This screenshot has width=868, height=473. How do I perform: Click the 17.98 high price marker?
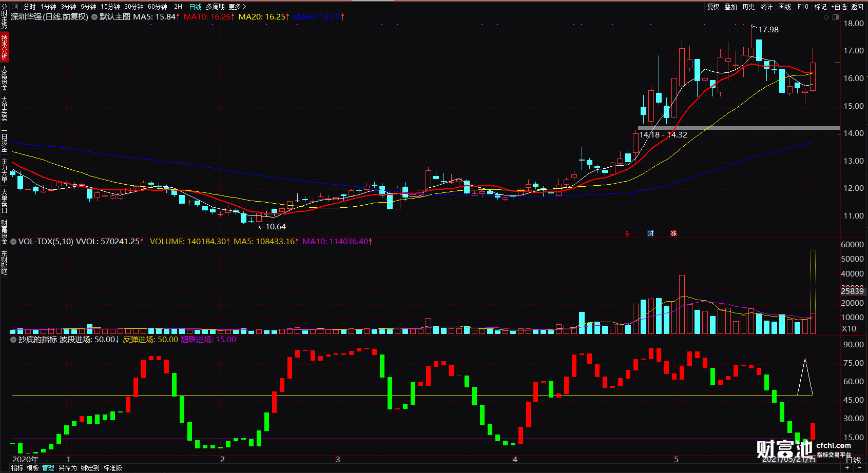[768, 30]
